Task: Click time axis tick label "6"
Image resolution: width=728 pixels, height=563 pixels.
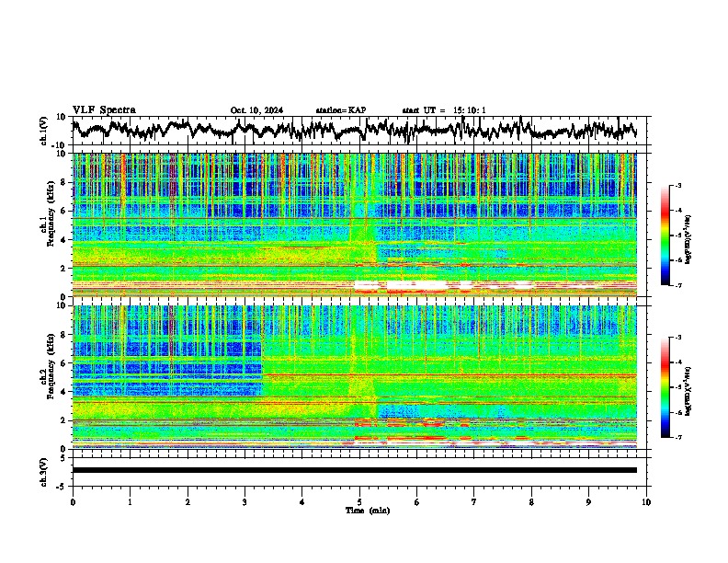Action: (x=417, y=502)
